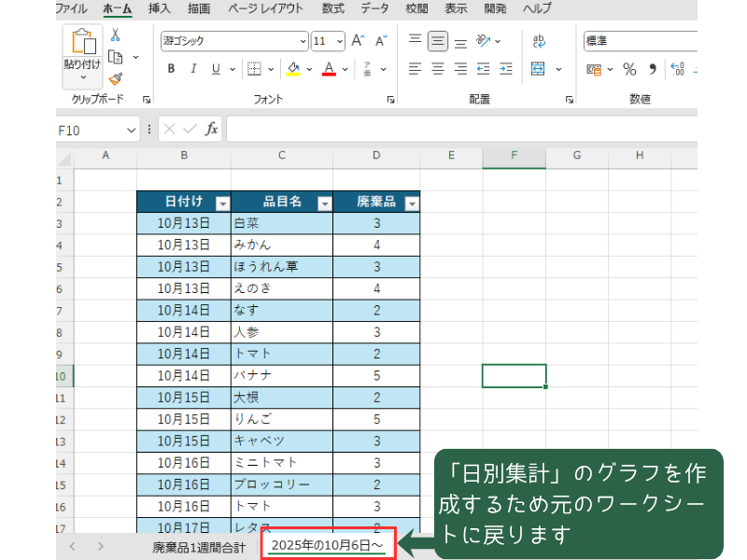Click the column D header
The width and height of the screenshot is (747, 560).
[375, 156]
